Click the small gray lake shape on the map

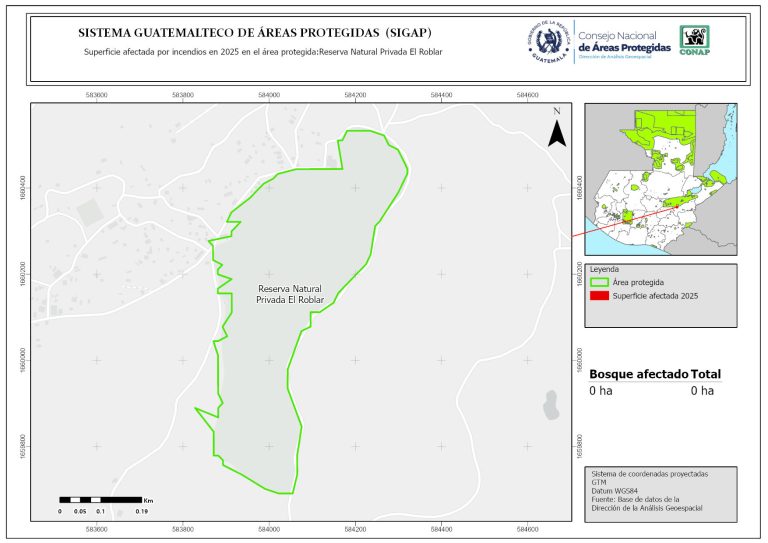(x=549, y=404)
